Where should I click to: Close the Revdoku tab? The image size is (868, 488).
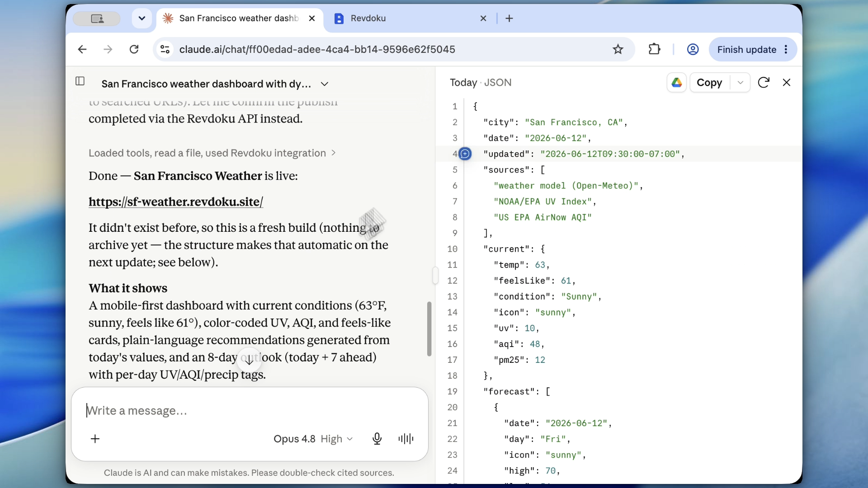483,19
